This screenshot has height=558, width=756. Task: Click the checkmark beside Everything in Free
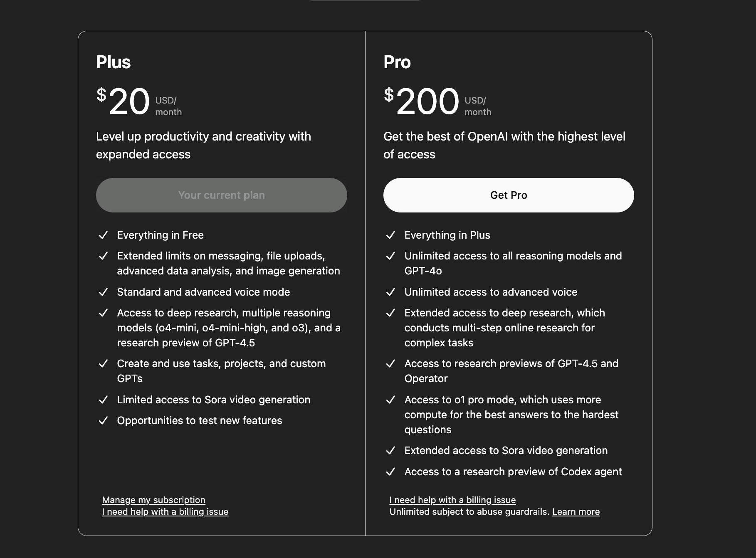pos(104,235)
